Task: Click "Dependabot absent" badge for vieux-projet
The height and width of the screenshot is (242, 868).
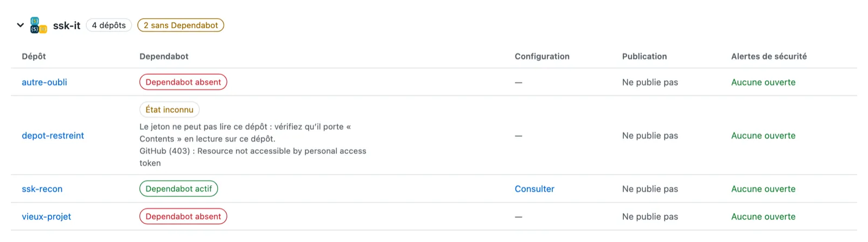Action: tap(183, 217)
